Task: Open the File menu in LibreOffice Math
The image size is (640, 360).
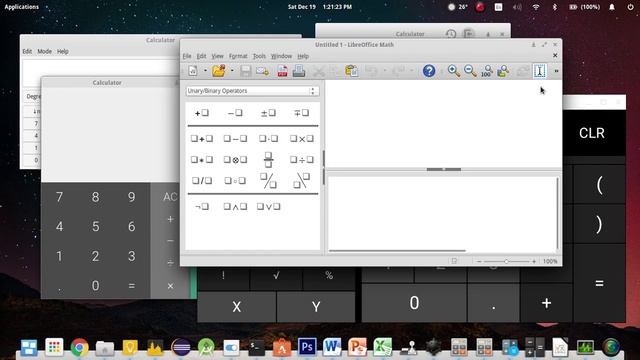Action: coord(187,56)
